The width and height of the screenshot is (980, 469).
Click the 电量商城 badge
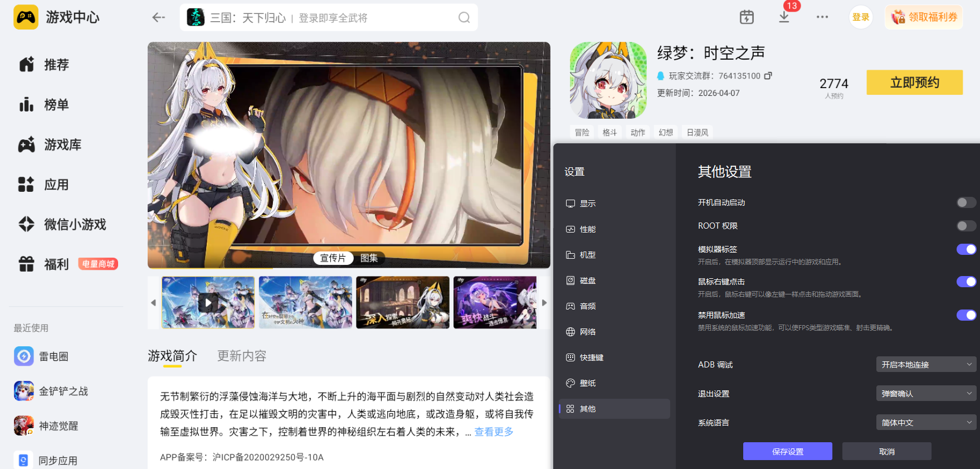click(98, 264)
